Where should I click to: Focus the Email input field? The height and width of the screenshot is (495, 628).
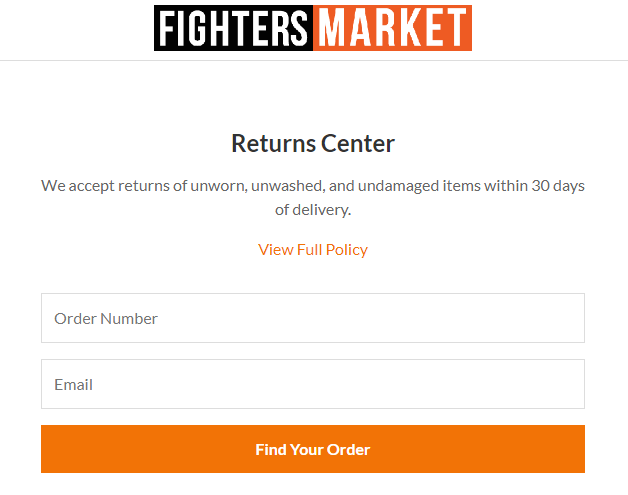(313, 384)
